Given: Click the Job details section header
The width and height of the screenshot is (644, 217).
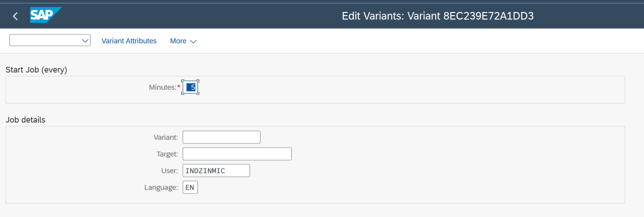Looking at the screenshot, I should tap(26, 120).
